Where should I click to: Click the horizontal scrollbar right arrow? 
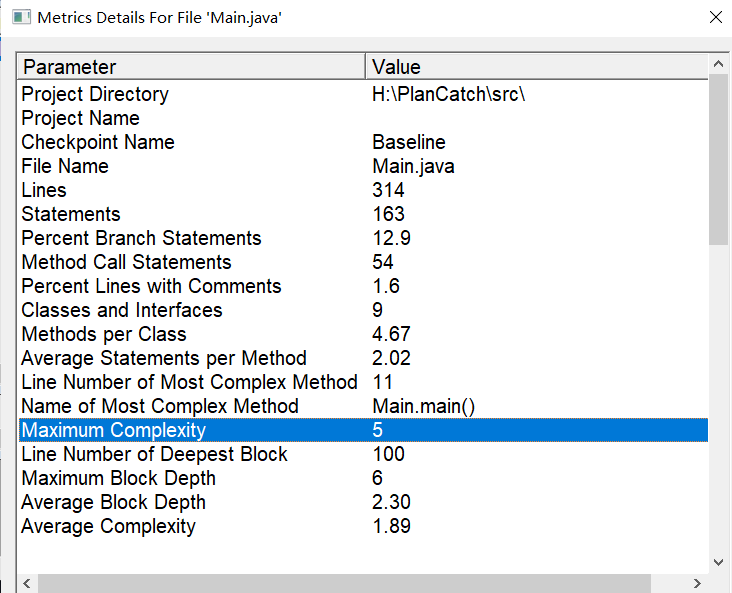coord(699,583)
